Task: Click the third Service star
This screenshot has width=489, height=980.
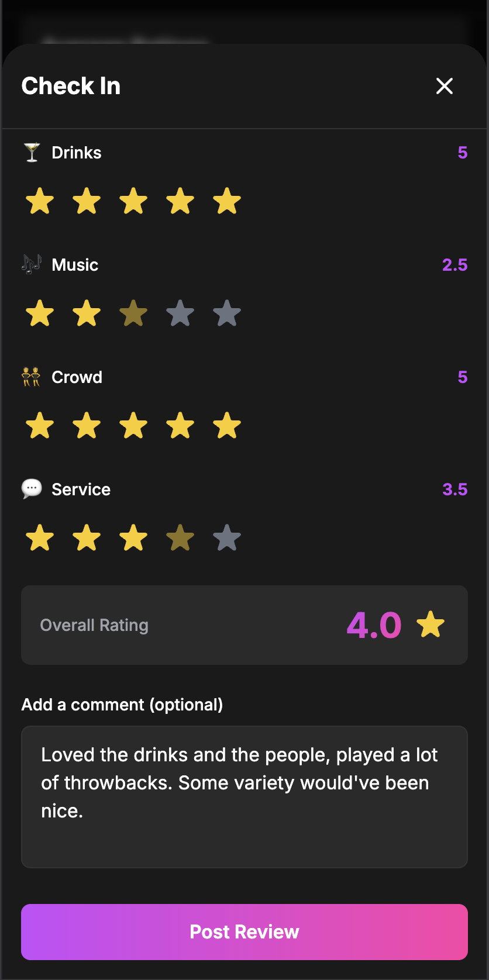Action: click(x=133, y=538)
